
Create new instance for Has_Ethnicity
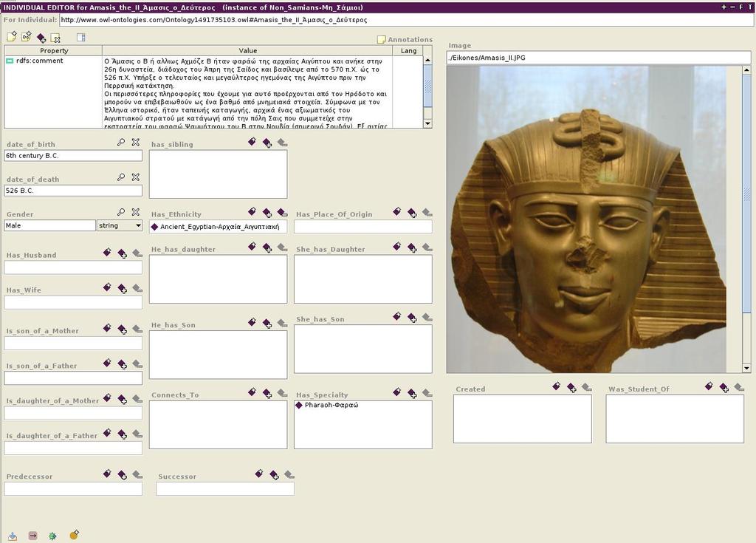coord(252,211)
